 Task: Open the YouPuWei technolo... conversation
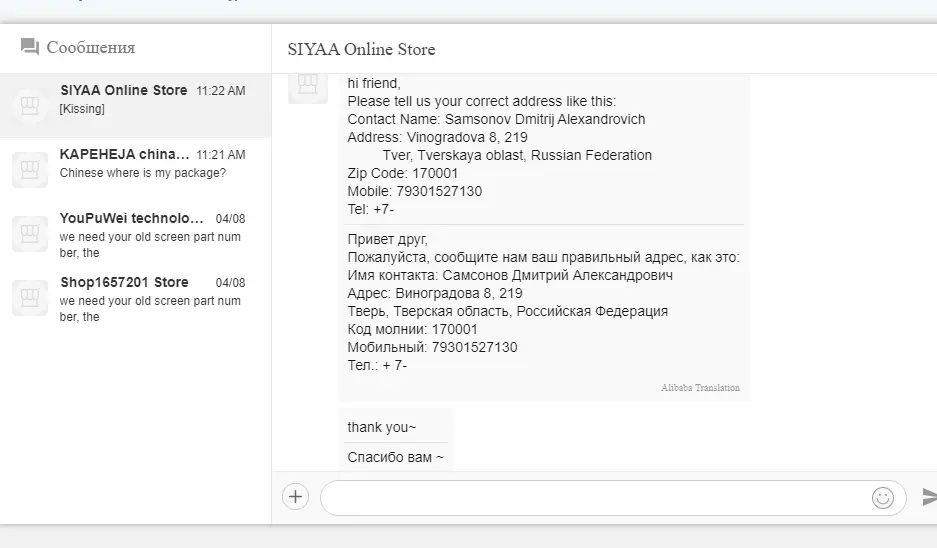tap(136, 234)
